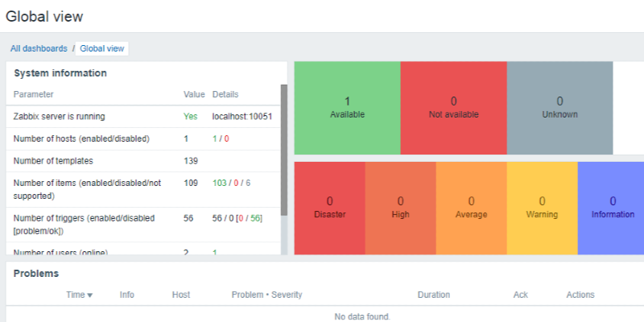Viewport: 644px width, 322px height.
Task: Click the Global view page title
Action: (44, 16)
